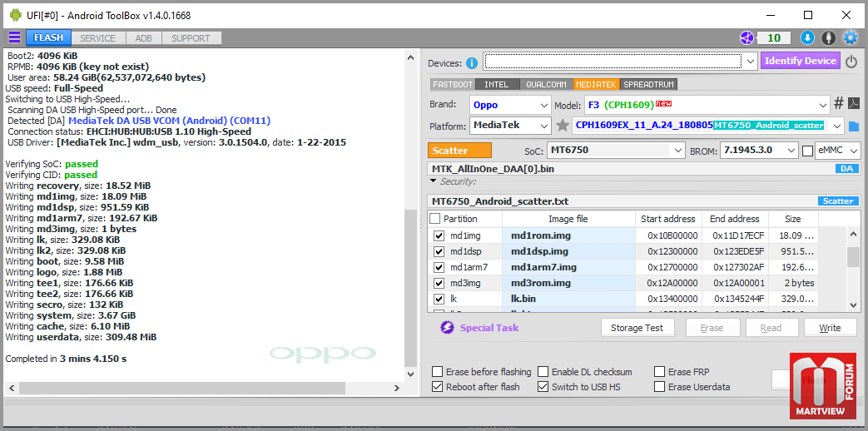868x431 pixels.
Task: Uncheck the lk partition checkbox
Action: click(439, 299)
